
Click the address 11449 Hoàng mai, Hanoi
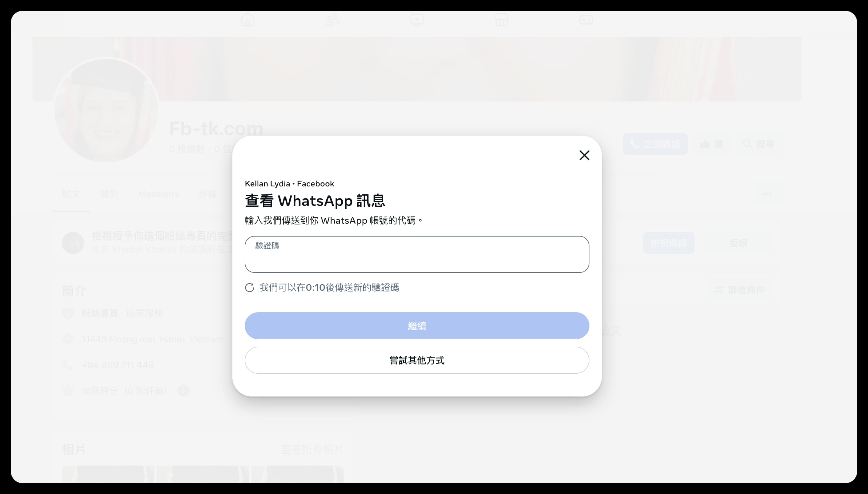pyautogui.click(x=152, y=339)
